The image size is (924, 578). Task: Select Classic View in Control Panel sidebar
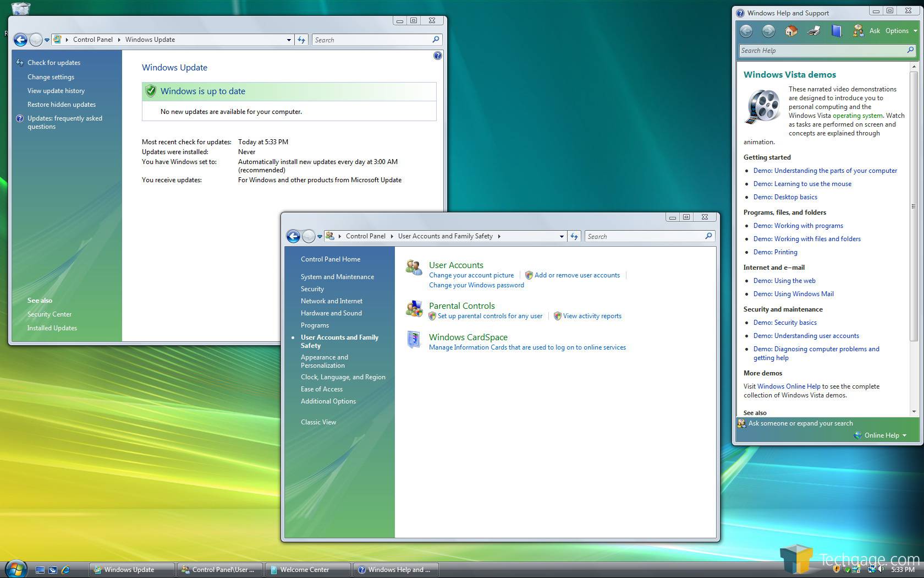(x=318, y=422)
